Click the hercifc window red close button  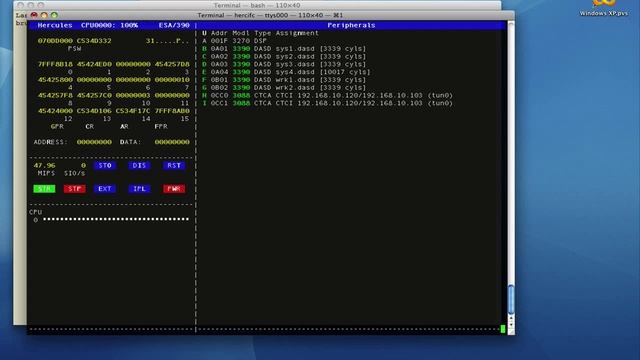tap(34, 15)
